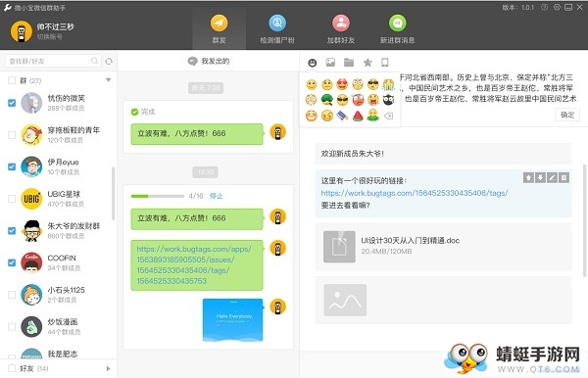
Task: Click the 帅不过三秒 profile avatar
Action: coord(21,31)
